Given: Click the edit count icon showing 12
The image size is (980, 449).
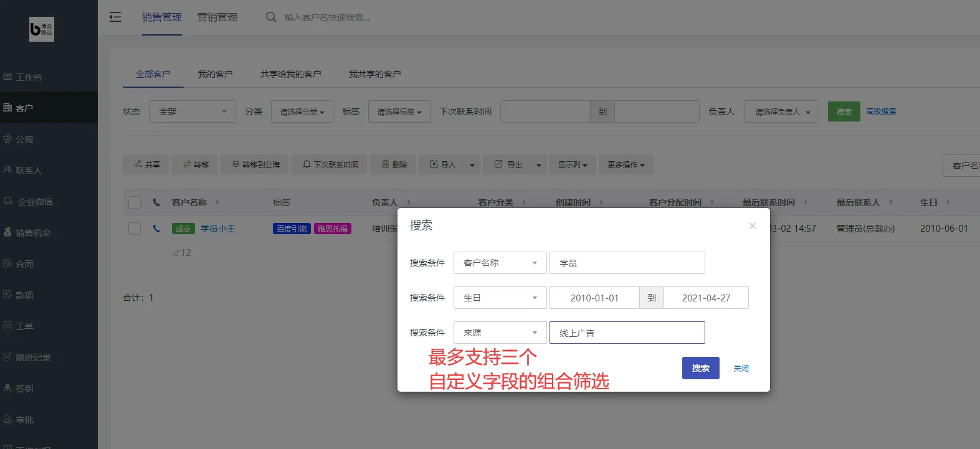Looking at the screenshot, I should pos(182,253).
